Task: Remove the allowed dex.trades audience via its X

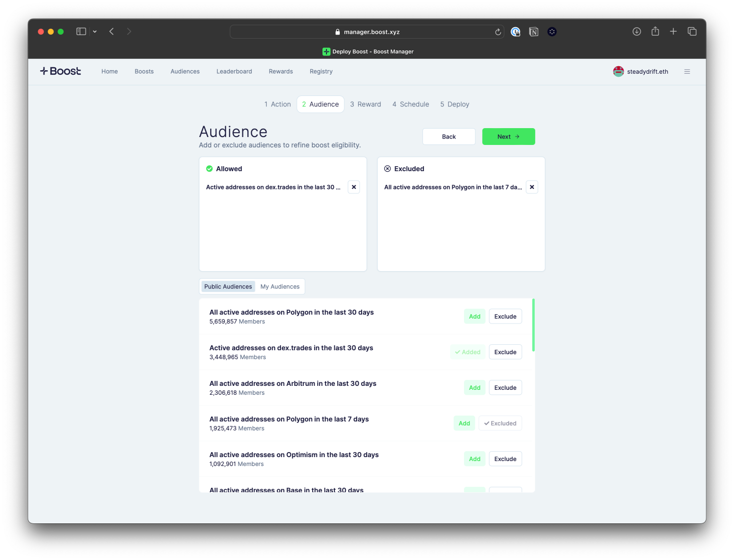Action: (354, 187)
